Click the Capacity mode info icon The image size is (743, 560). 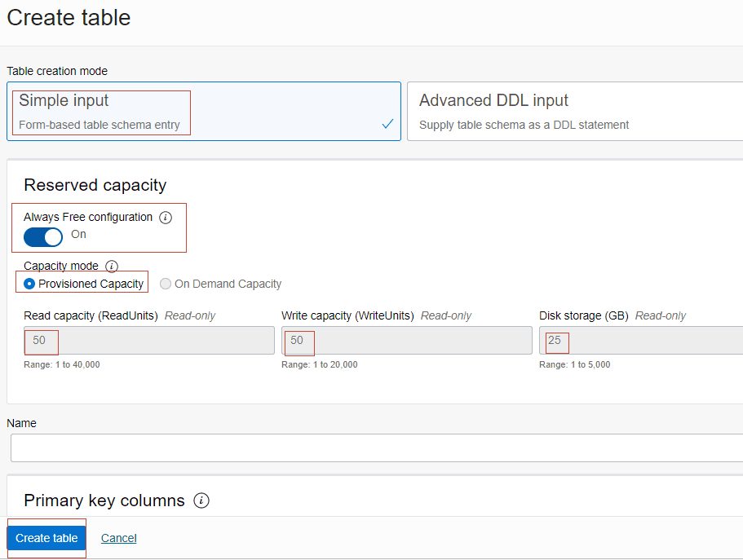[112, 267]
